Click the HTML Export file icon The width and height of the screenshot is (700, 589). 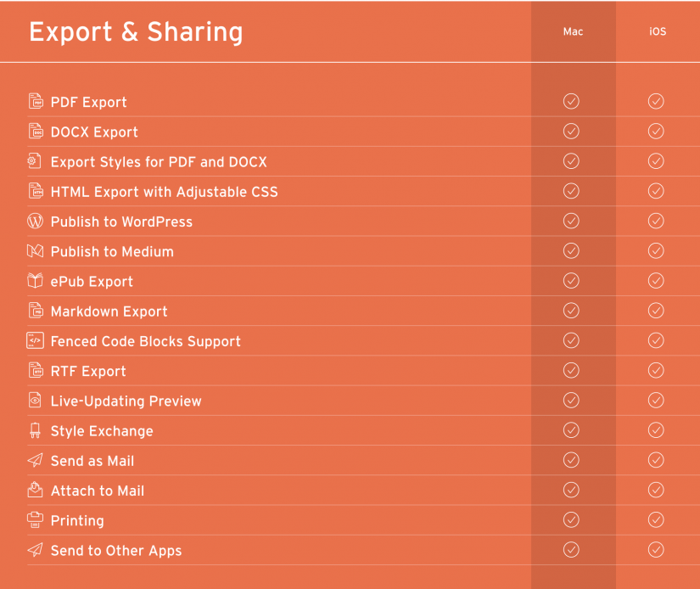(36, 191)
